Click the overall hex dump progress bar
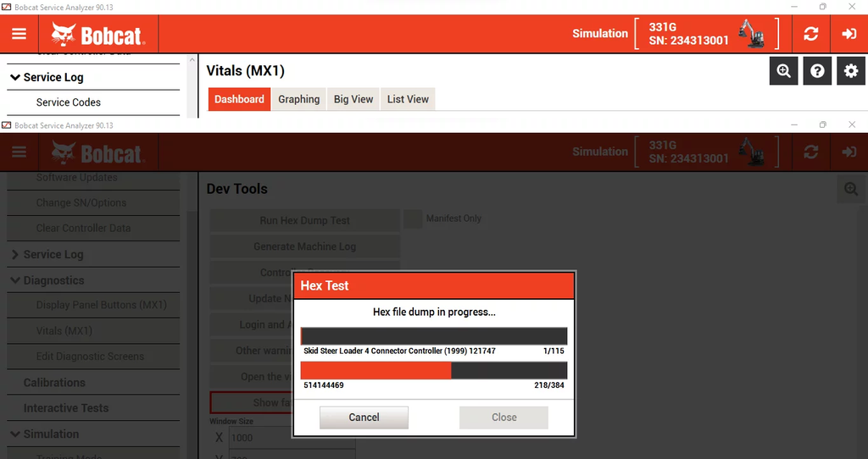This screenshot has height=459, width=868. (x=434, y=370)
